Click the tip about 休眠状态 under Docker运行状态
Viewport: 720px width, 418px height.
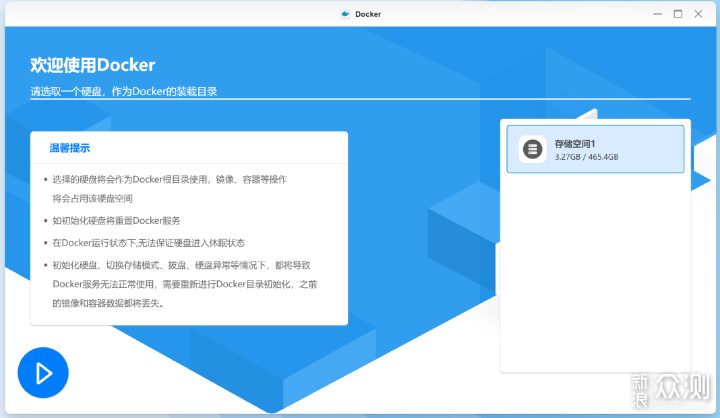148,243
